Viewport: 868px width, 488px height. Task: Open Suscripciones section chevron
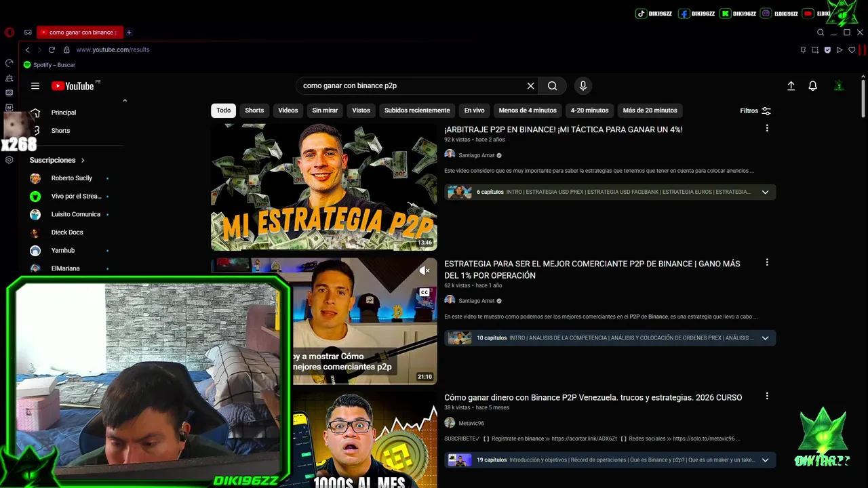tap(83, 160)
